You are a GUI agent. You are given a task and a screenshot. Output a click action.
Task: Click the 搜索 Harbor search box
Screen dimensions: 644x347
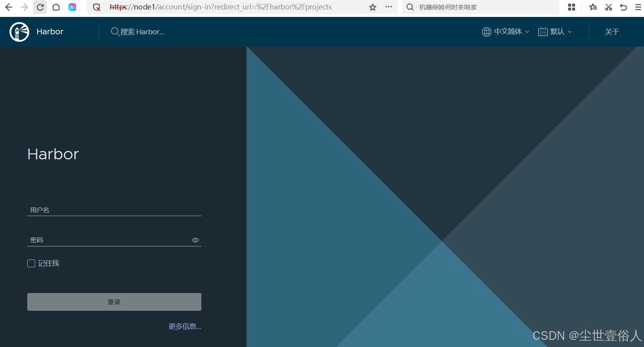click(x=142, y=32)
